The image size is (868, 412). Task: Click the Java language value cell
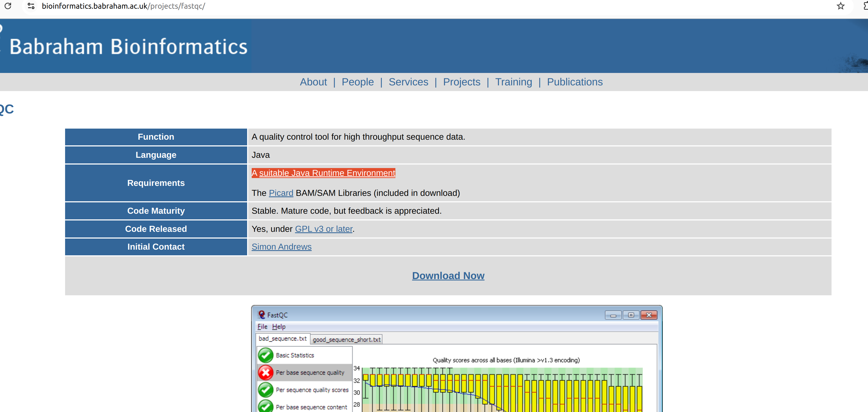tap(540, 155)
